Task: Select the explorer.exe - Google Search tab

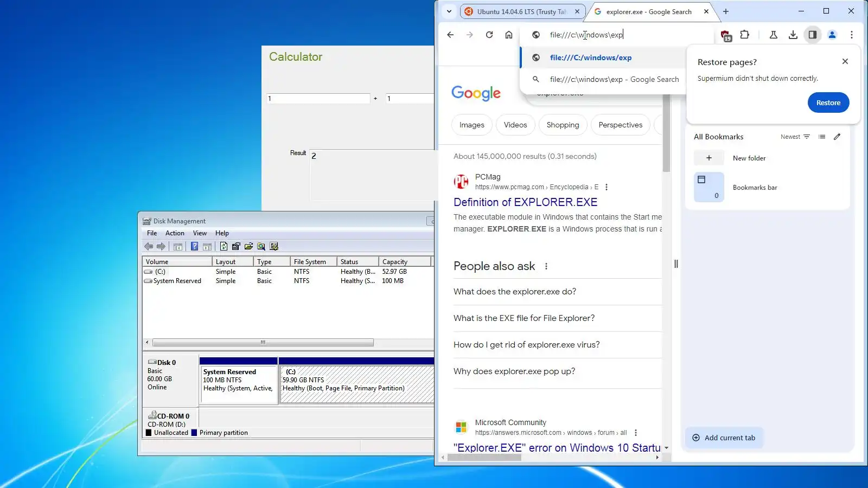Action: [x=649, y=11]
